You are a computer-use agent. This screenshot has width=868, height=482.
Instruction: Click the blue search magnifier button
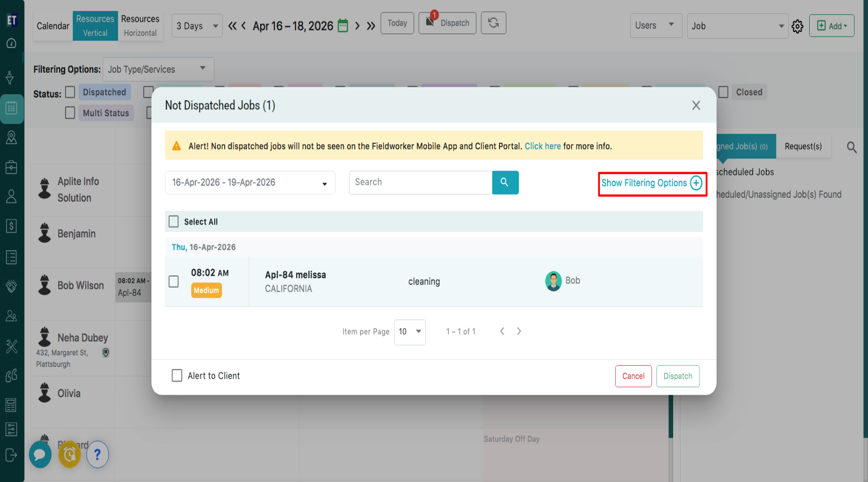coord(505,183)
